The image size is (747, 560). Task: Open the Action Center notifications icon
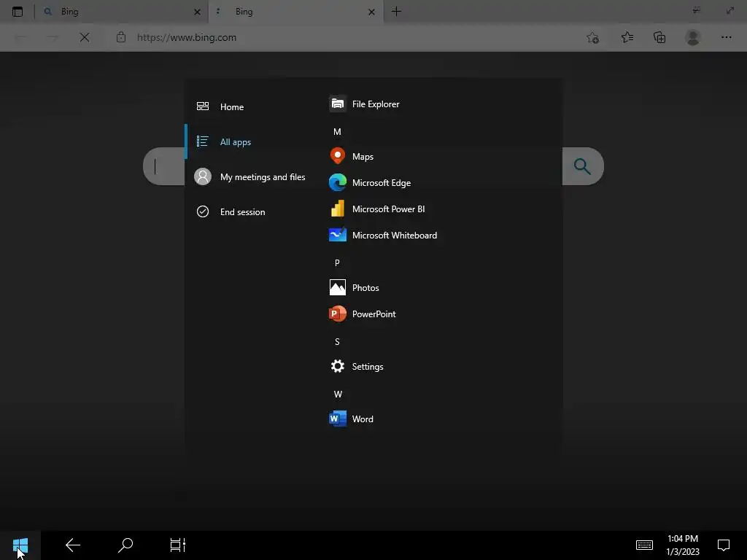pos(724,545)
